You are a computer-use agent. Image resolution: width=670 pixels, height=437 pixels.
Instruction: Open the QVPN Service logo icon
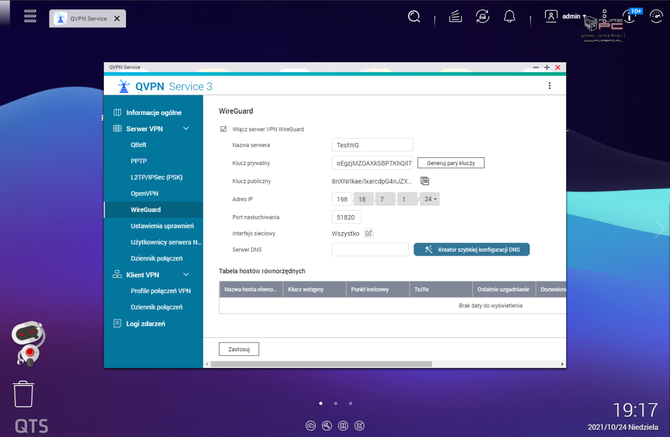coord(124,86)
